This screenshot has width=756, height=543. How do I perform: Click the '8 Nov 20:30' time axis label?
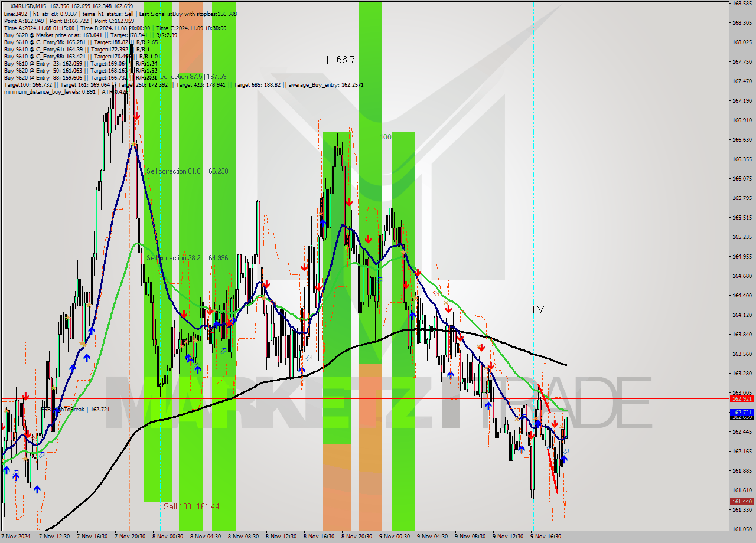click(357, 537)
